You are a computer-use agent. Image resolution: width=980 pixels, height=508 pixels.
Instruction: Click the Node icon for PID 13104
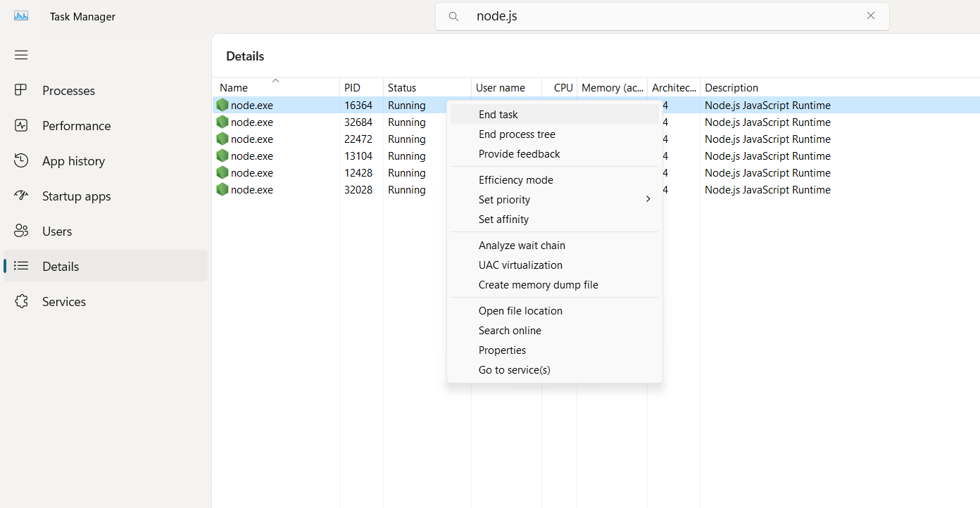222,155
